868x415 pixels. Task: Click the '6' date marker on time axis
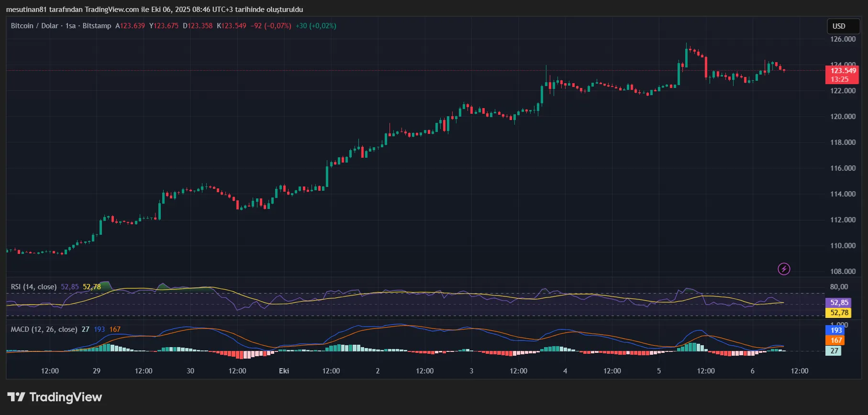coord(753,371)
